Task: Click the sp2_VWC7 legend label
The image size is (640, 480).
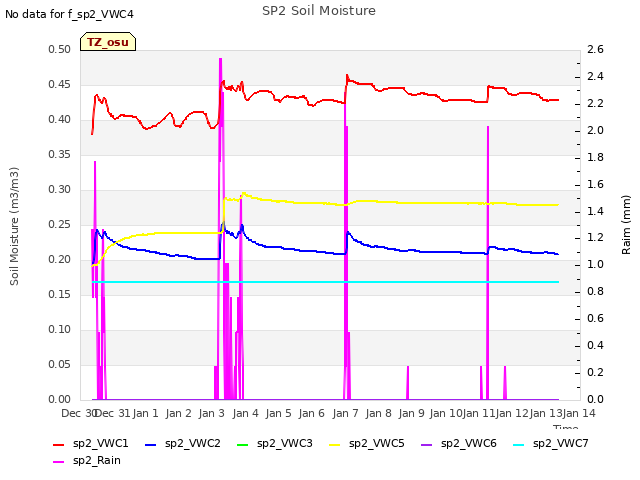Action: (560, 443)
